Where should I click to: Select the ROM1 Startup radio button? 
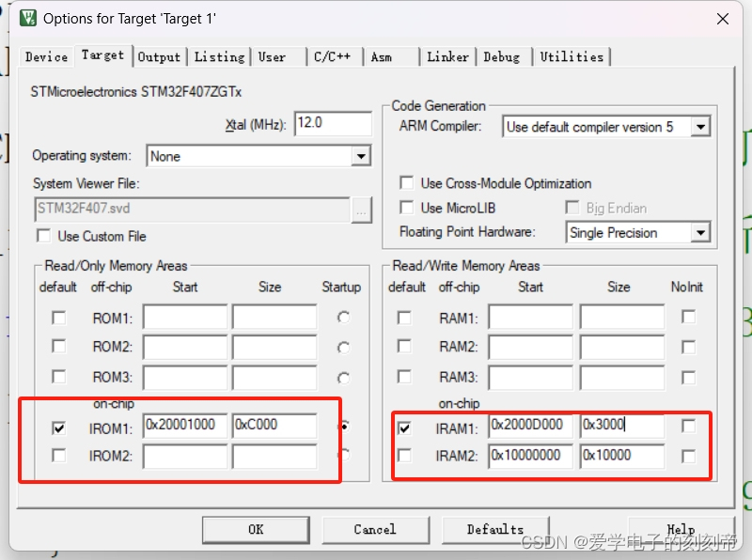343,318
